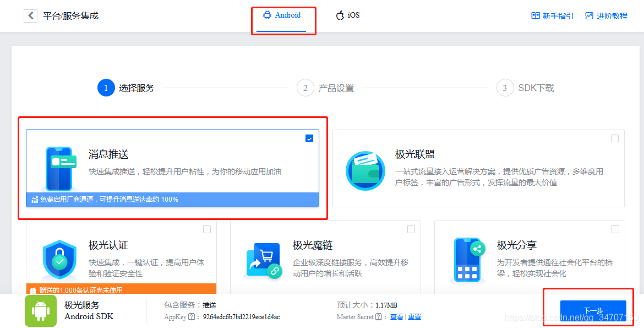The height and width of the screenshot is (328, 644).
Task: Switch to the iOS platform tab
Action: (347, 15)
